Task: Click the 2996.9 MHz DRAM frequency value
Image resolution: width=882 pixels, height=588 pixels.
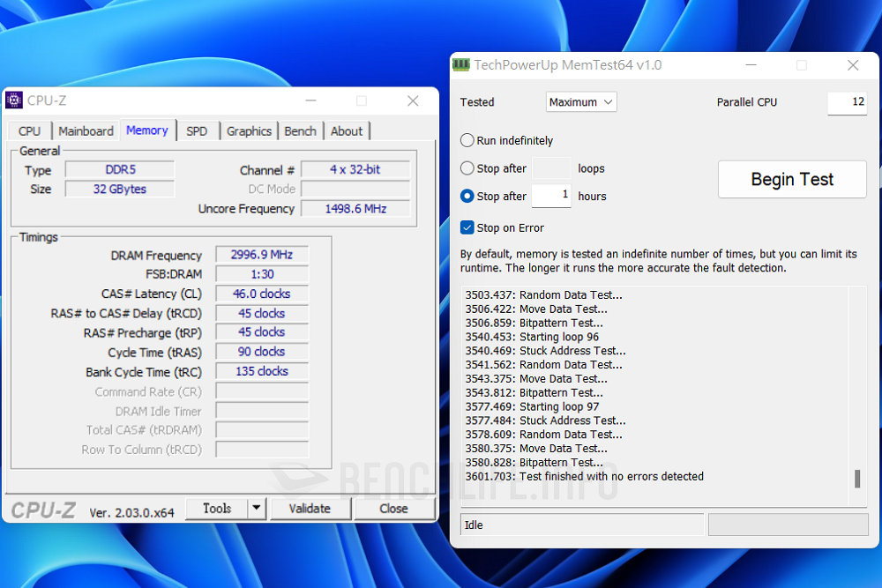Action: coord(262,255)
